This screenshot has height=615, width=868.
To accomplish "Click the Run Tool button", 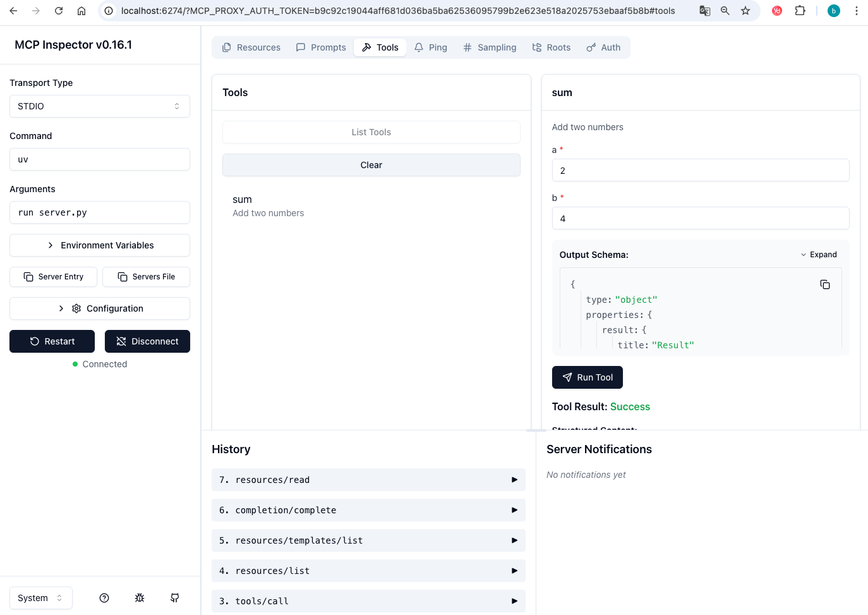I will pyautogui.click(x=587, y=377).
